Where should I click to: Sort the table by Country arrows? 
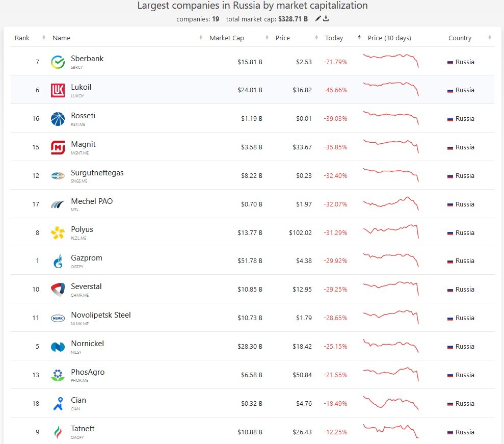(x=490, y=38)
